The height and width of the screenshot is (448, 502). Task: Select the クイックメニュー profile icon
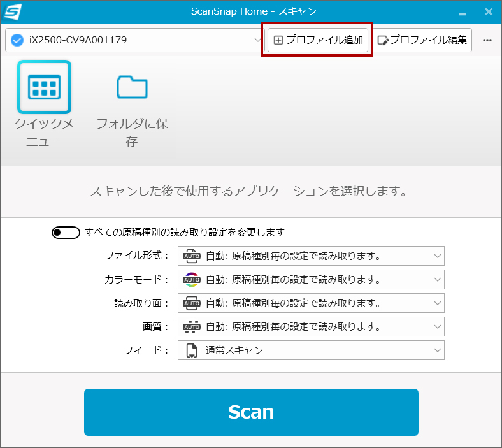(44, 87)
